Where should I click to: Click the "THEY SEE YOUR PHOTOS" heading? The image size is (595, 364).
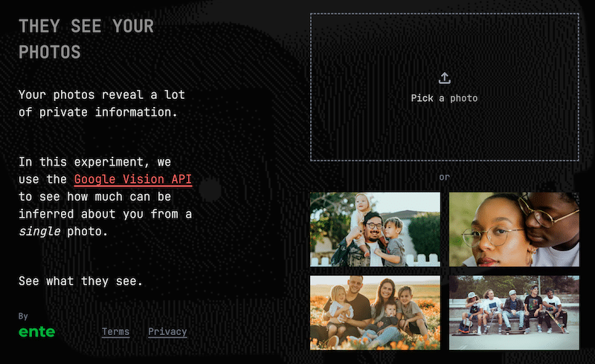pos(86,39)
